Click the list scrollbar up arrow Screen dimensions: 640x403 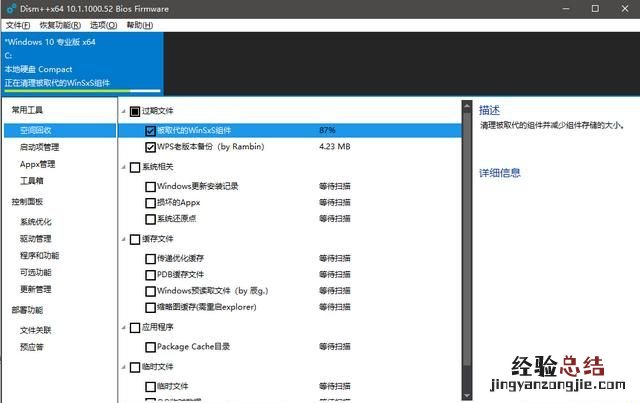click(x=467, y=106)
